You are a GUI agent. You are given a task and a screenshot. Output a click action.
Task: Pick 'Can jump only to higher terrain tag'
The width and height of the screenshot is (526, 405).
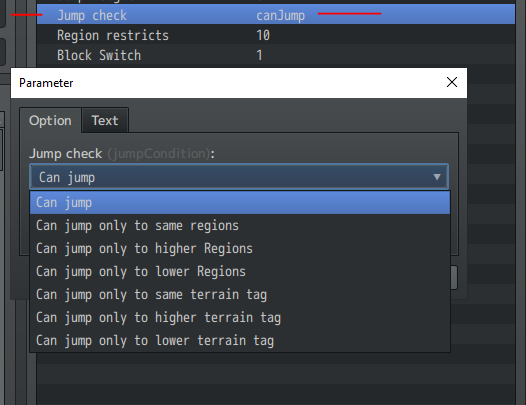[x=240, y=317]
